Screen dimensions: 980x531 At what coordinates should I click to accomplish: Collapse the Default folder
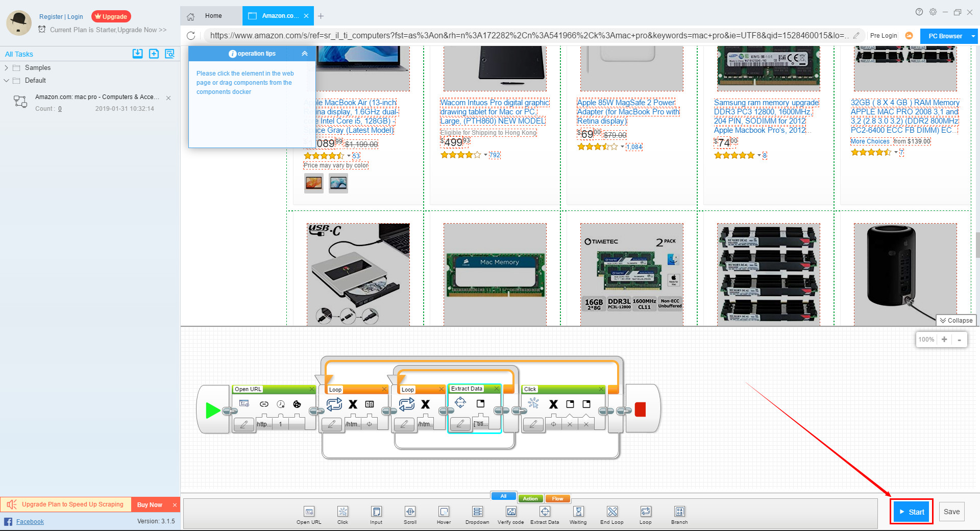coord(6,80)
